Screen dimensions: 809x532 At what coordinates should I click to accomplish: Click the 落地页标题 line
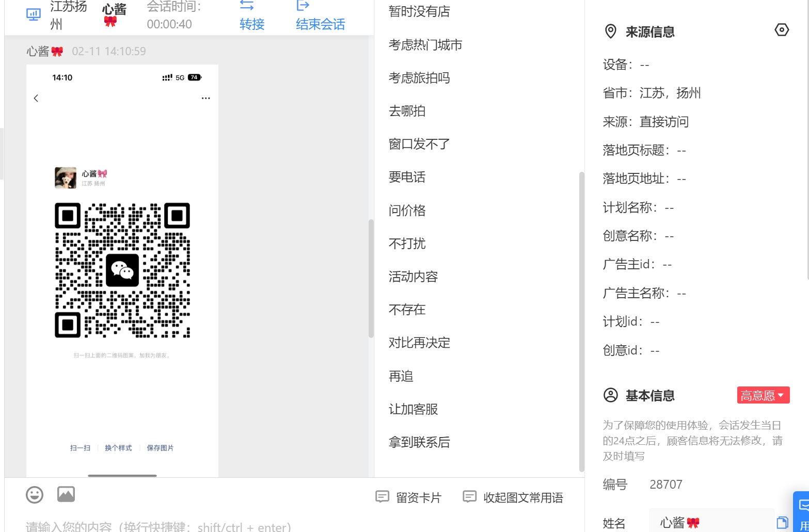644,150
